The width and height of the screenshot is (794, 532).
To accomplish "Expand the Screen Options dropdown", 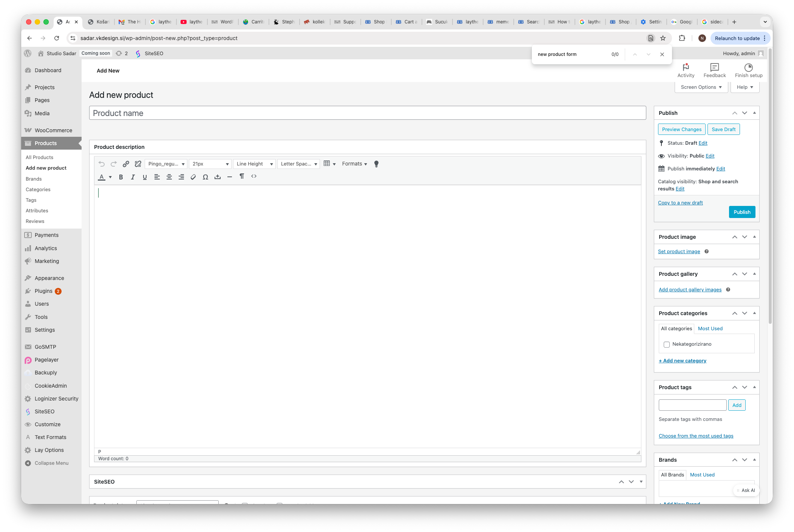I will (701, 87).
